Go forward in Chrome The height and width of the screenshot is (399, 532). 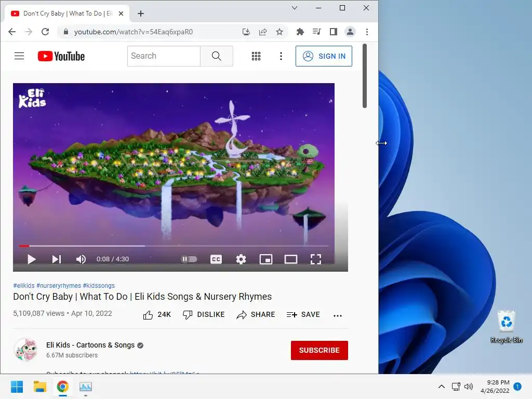tap(29, 32)
